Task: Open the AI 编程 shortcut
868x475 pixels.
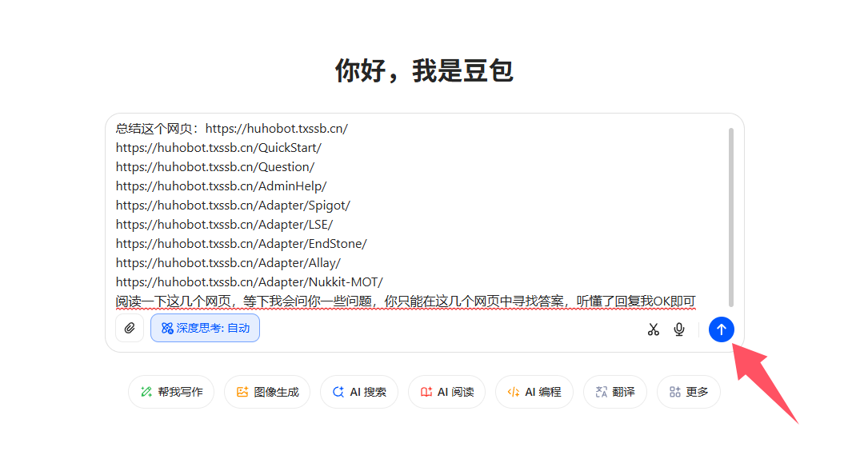Action: pos(534,392)
